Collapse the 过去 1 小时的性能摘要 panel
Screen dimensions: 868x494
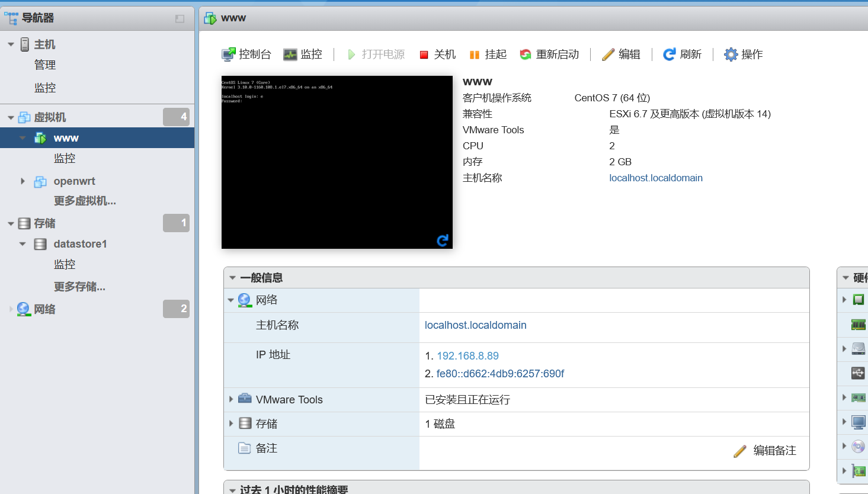pos(233,490)
